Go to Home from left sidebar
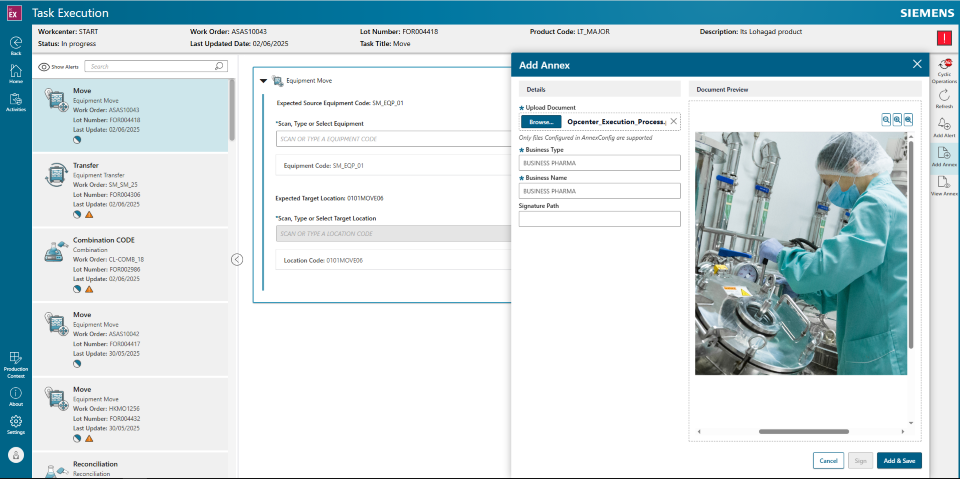Image resolution: width=960 pixels, height=479 pixels. [x=16, y=73]
